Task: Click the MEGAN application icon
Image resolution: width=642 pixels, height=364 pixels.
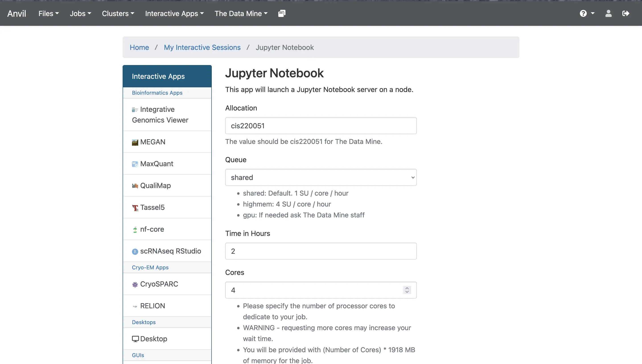Action: [135, 141]
